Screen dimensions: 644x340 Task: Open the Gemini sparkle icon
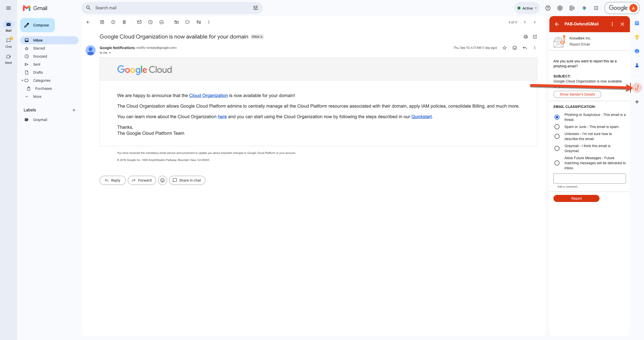584,8
